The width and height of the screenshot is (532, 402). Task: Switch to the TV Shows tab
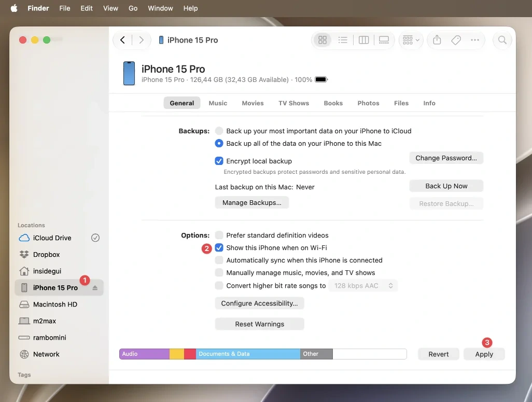click(x=294, y=103)
